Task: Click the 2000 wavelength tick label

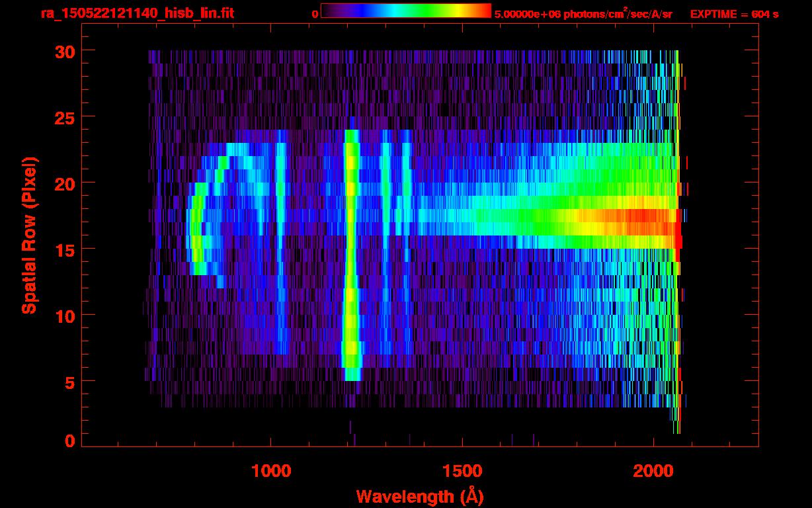Action: 653,471
